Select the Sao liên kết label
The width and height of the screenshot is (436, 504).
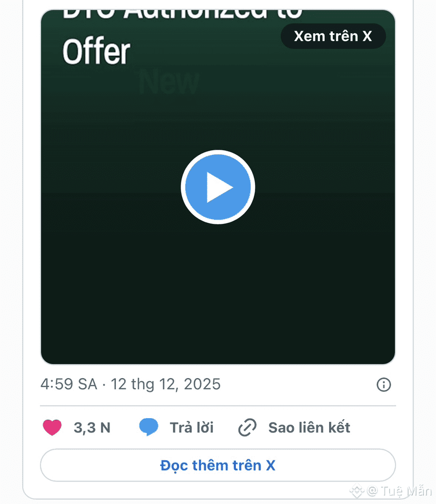[x=309, y=428]
